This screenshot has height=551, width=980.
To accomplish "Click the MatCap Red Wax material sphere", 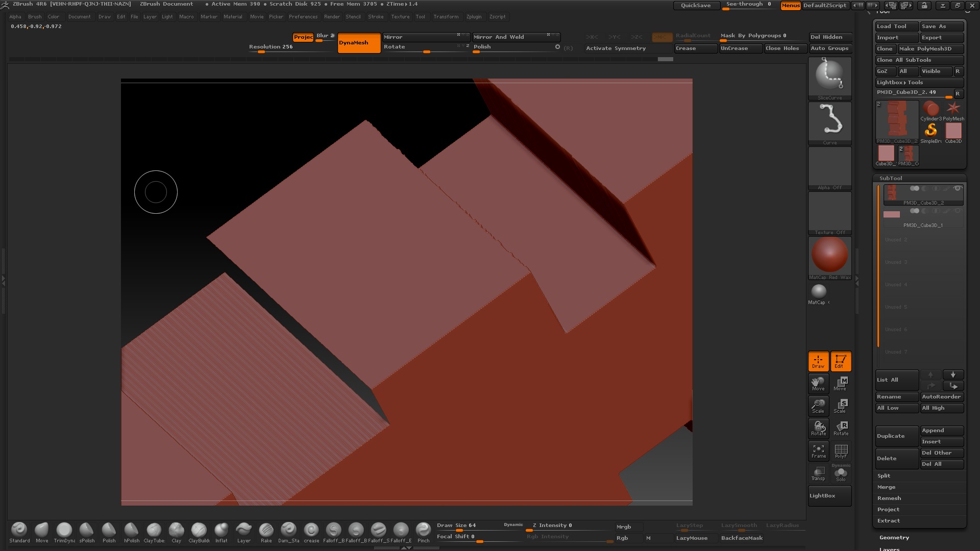I will tap(829, 255).
